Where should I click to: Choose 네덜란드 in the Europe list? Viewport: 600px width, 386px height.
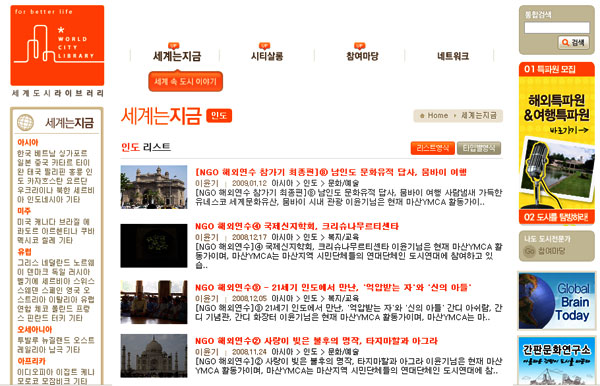[56, 262]
